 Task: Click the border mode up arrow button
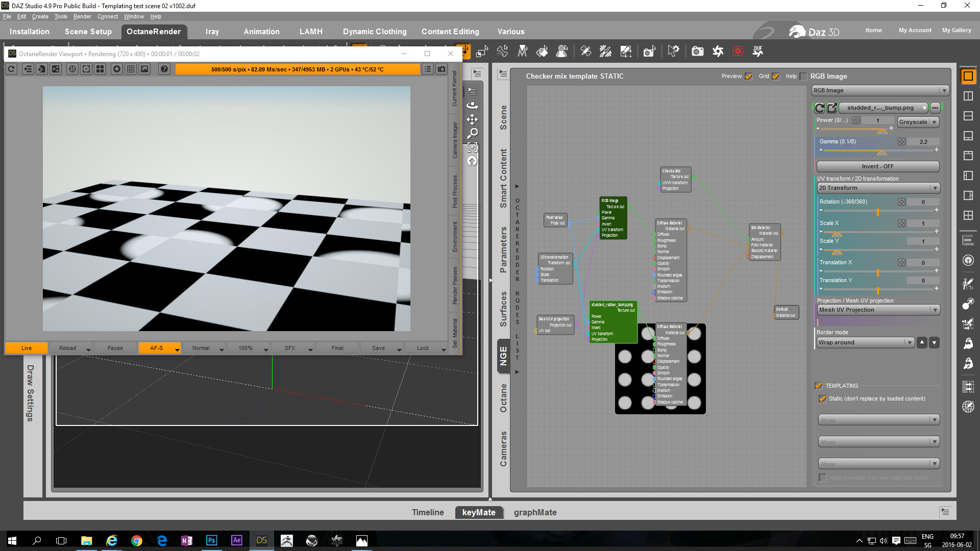point(922,342)
